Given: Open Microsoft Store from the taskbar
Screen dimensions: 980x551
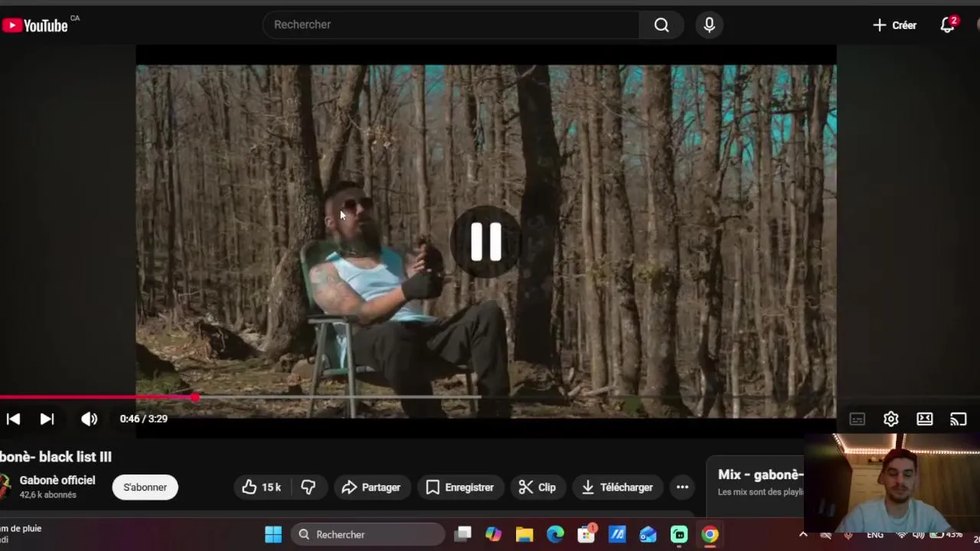Looking at the screenshot, I should pyautogui.click(x=586, y=534).
